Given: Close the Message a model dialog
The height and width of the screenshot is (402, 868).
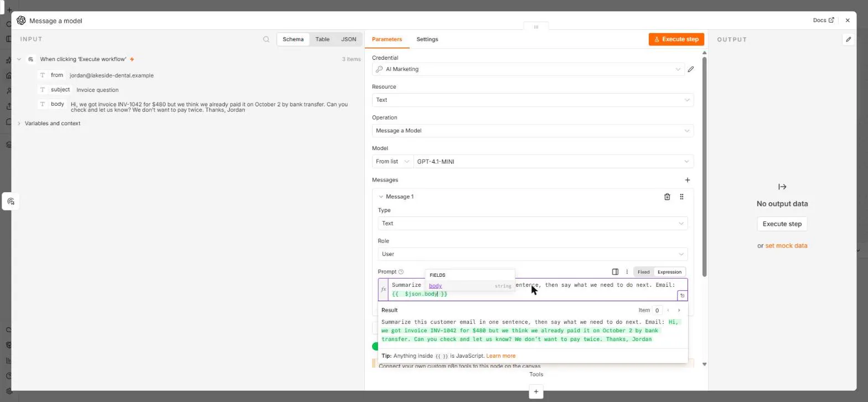Looking at the screenshot, I should (x=848, y=20).
